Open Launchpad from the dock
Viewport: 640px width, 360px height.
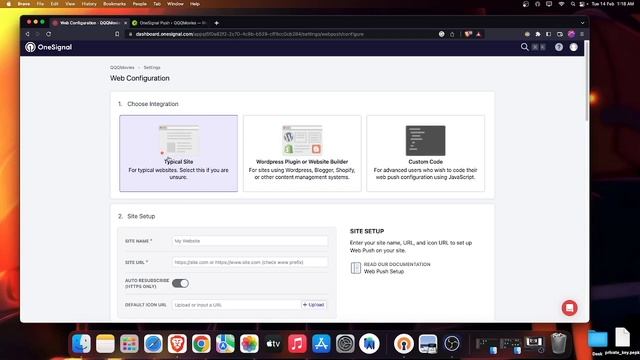pos(129,344)
